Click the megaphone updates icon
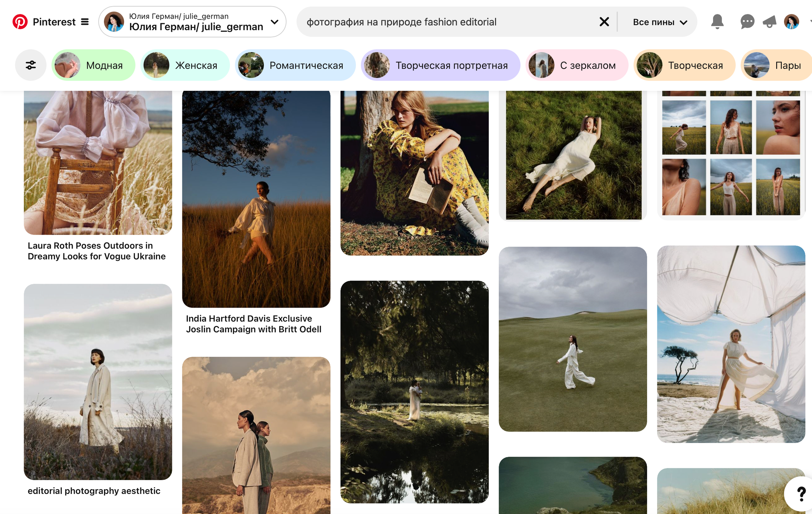The height and width of the screenshot is (514, 812). [x=770, y=22]
